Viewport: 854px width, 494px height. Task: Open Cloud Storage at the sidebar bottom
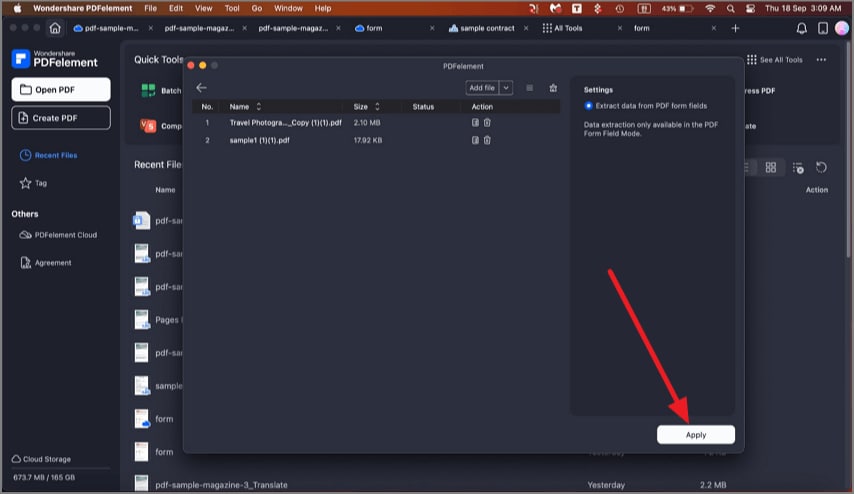[x=41, y=459]
